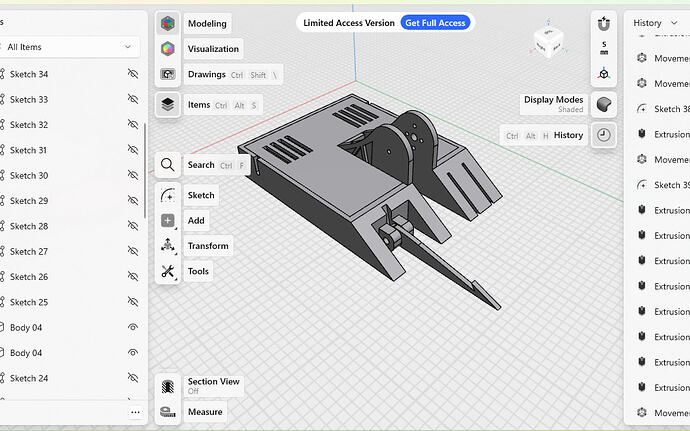
Task: Click the Get Full Access button
Action: pyautogui.click(x=434, y=23)
